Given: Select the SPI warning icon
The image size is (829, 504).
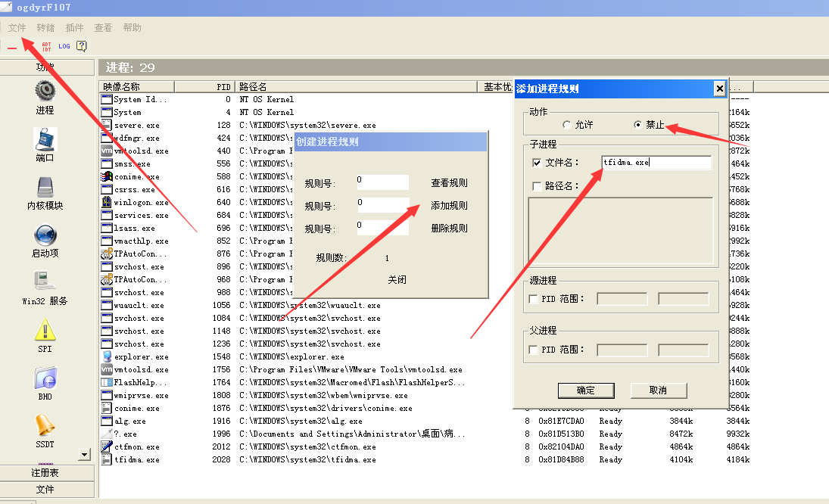Looking at the screenshot, I should [45, 330].
